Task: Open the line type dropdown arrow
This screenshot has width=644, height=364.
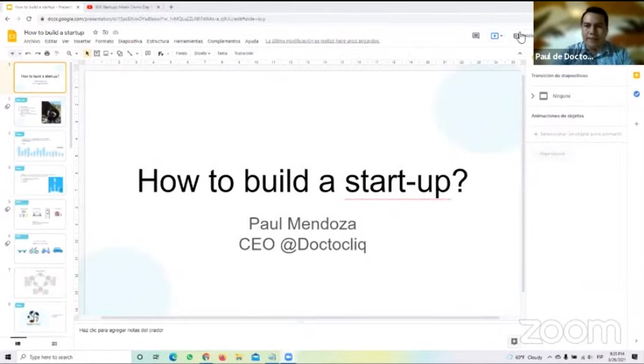Action: (137, 54)
